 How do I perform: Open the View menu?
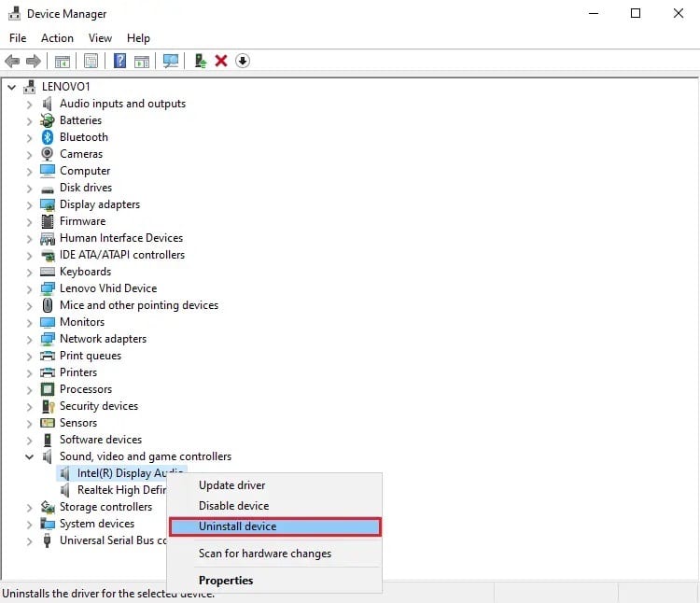click(100, 38)
